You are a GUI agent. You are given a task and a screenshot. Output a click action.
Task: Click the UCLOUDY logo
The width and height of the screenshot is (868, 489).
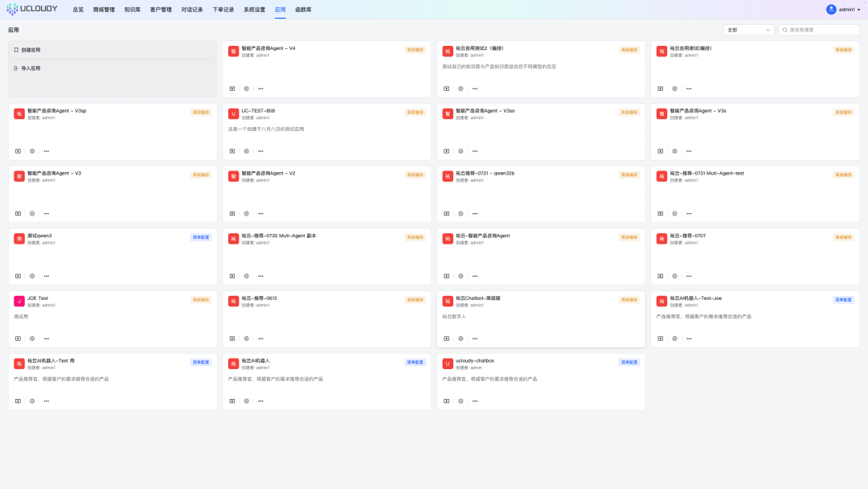33,10
